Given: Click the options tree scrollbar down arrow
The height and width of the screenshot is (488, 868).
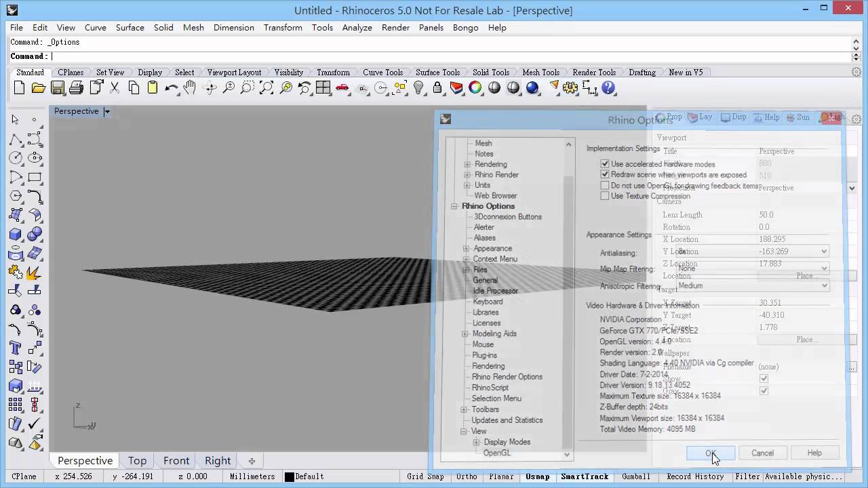Looking at the screenshot, I should (568, 455).
